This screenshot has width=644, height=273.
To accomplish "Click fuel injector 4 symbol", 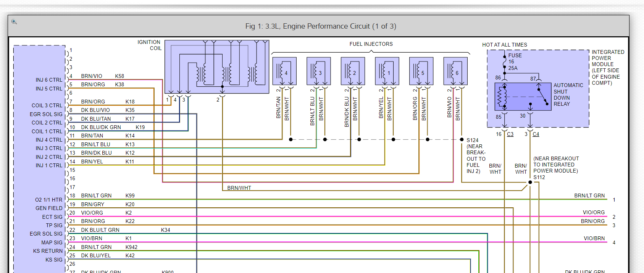I will click(284, 71).
